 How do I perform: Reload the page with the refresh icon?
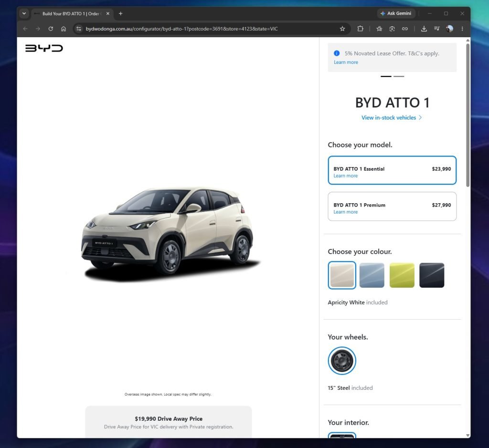coord(51,29)
